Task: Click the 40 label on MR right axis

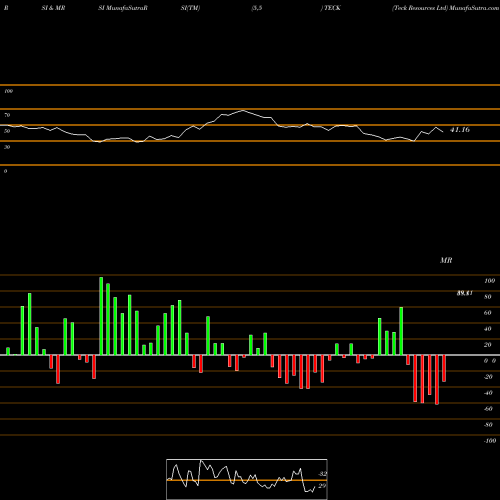Action: pyautogui.click(x=488, y=329)
